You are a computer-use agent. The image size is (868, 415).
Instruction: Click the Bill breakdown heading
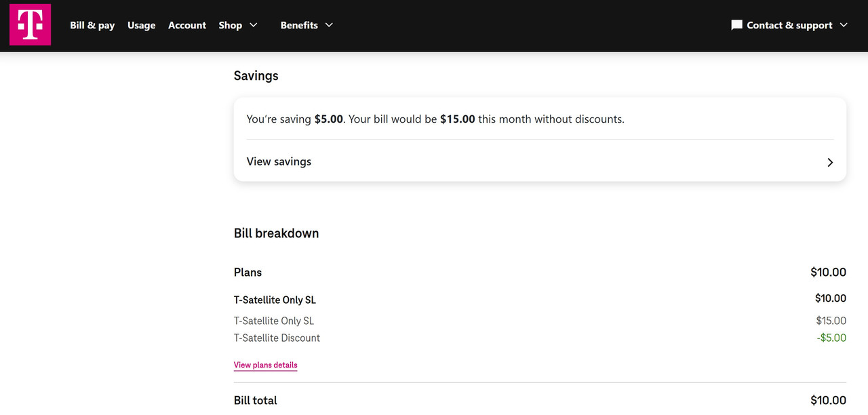pos(276,233)
